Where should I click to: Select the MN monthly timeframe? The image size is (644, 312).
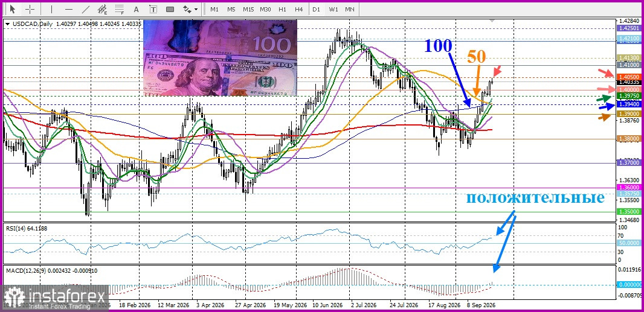[x=350, y=9]
